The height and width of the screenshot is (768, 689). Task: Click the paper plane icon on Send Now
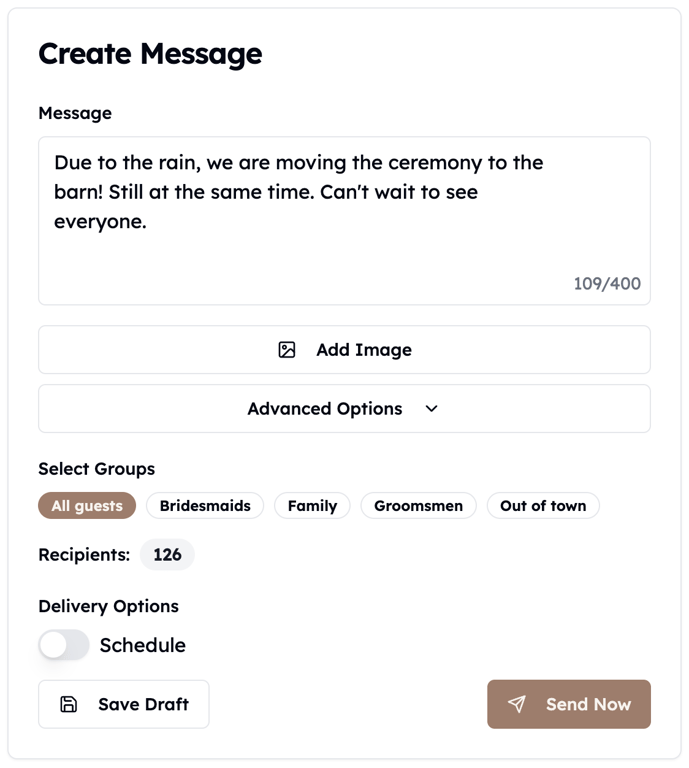517,704
